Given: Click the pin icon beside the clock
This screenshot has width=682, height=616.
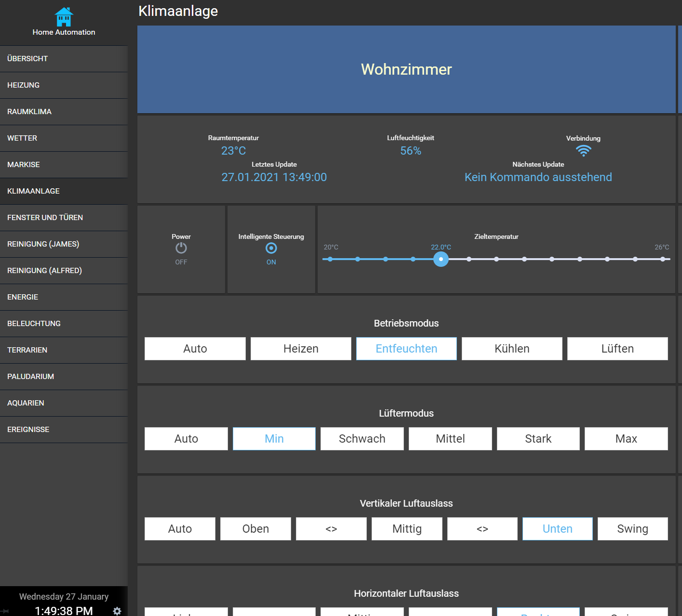Looking at the screenshot, I should [x=5, y=611].
